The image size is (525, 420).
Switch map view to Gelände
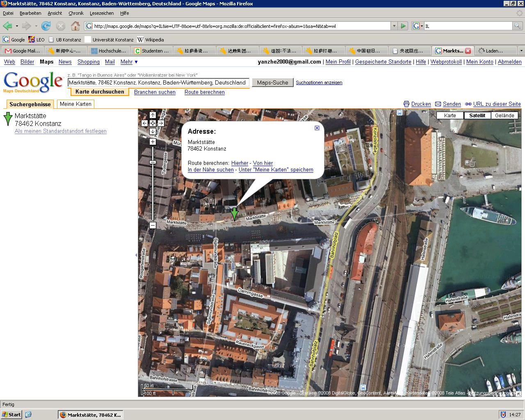coord(504,115)
